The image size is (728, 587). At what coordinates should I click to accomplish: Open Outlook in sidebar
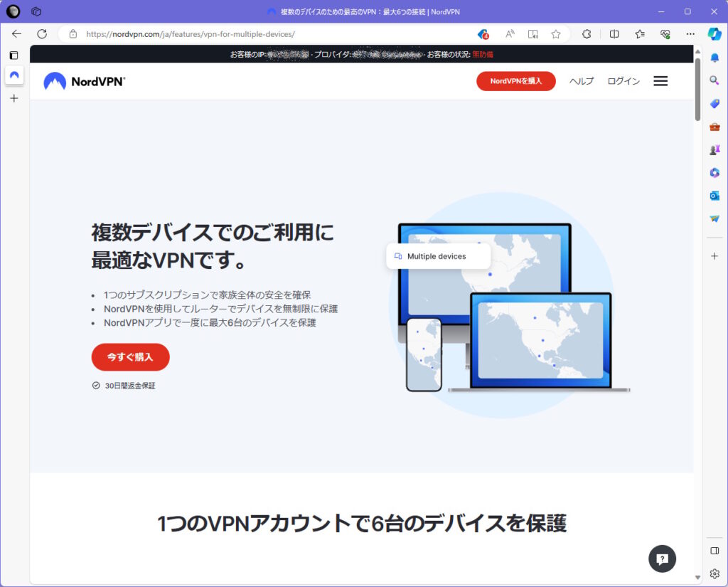(x=714, y=196)
